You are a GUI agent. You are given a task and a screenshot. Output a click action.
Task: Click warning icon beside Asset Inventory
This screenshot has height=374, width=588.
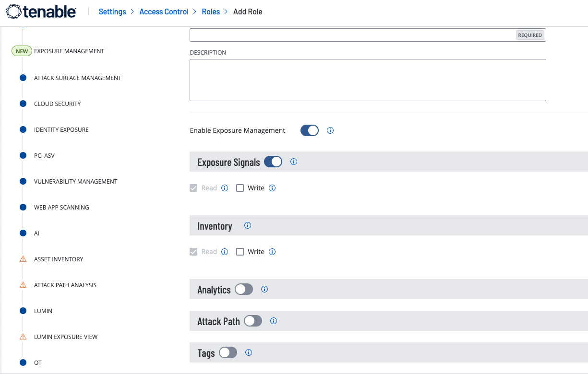point(23,259)
